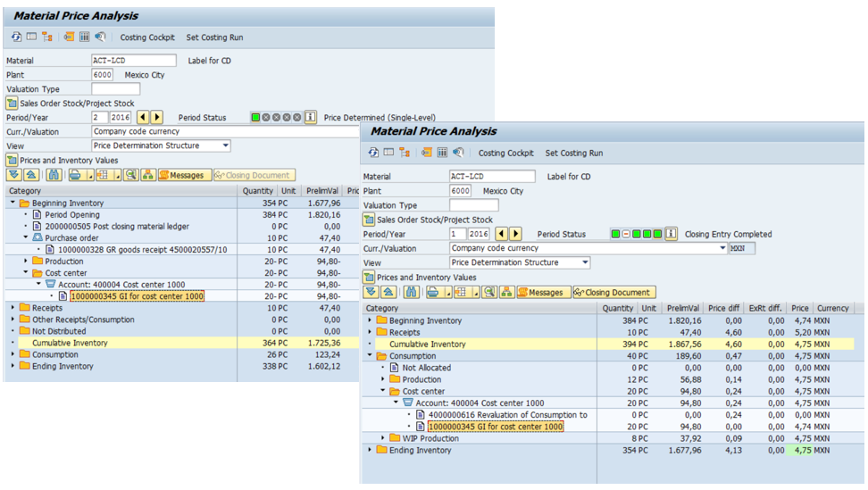Image resolution: width=868 pixels, height=490 pixels.
Task: Click Not Allocated row in period 1 window
Action: pos(426,368)
